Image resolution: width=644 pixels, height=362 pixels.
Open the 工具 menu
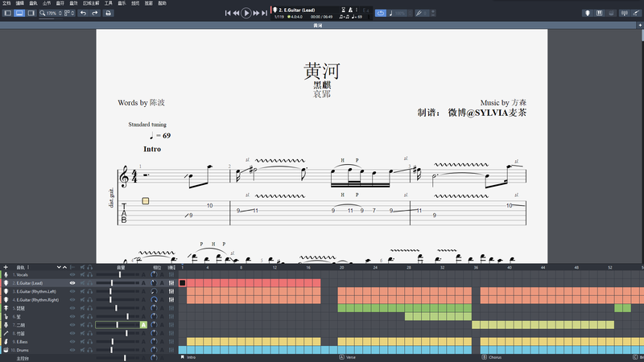click(109, 3)
